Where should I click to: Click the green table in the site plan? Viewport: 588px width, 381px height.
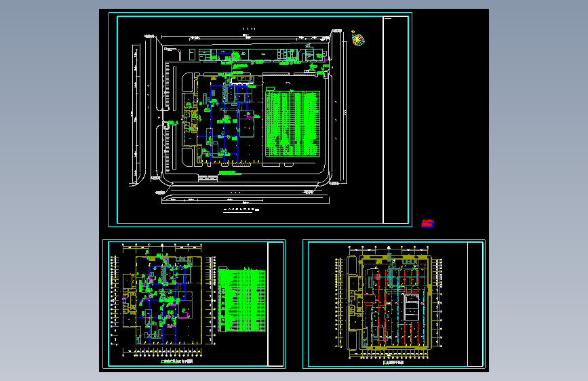[x=292, y=123]
